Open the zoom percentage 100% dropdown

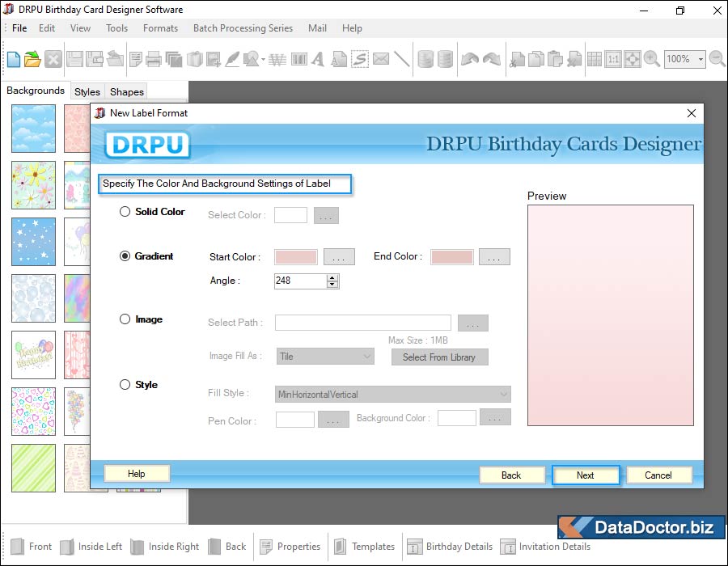[700, 59]
